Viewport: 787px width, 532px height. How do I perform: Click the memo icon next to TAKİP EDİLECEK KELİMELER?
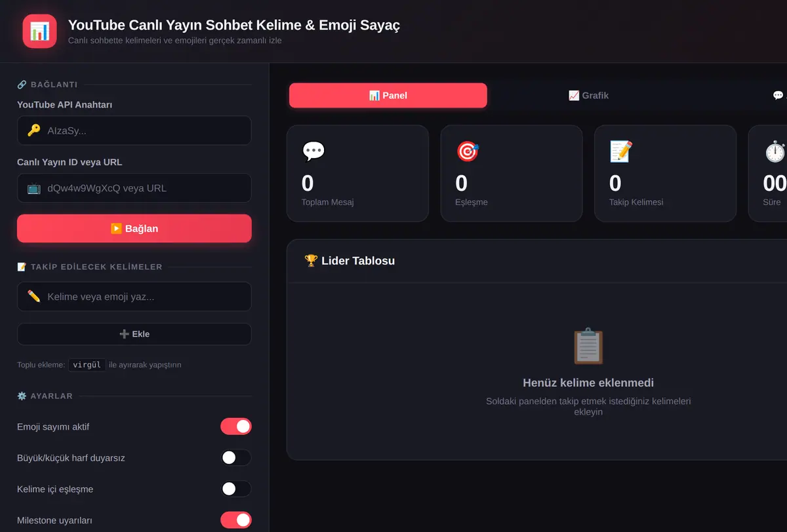pyautogui.click(x=22, y=267)
